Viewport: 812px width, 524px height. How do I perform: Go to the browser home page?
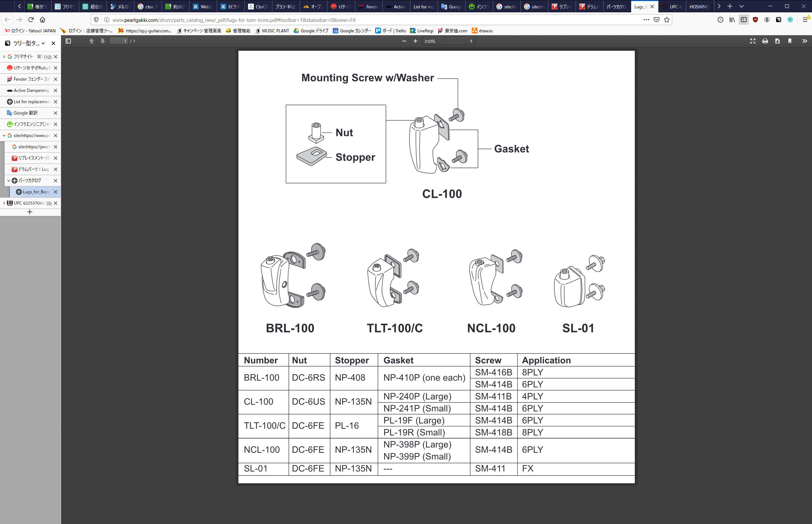(42, 20)
